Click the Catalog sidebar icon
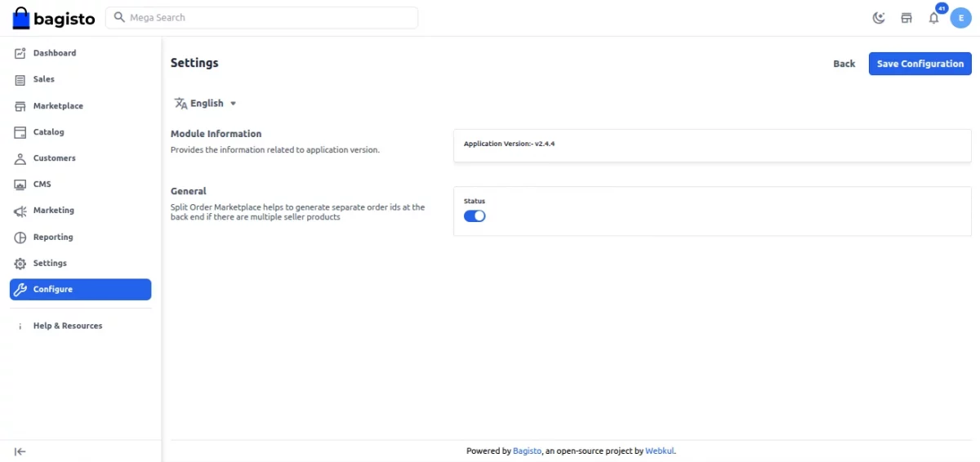Image resolution: width=980 pixels, height=462 pixels. pos(20,132)
